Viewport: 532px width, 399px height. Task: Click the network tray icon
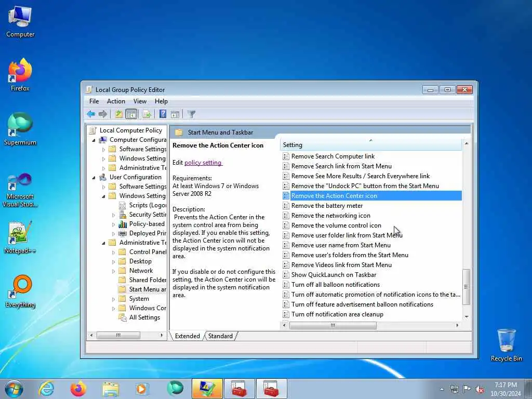tap(454, 389)
